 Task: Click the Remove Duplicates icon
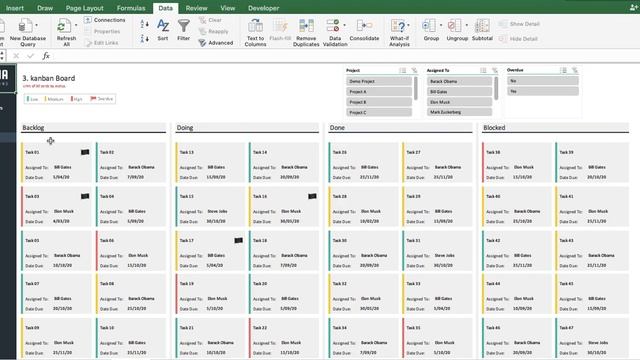pyautogui.click(x=306, y=26)
